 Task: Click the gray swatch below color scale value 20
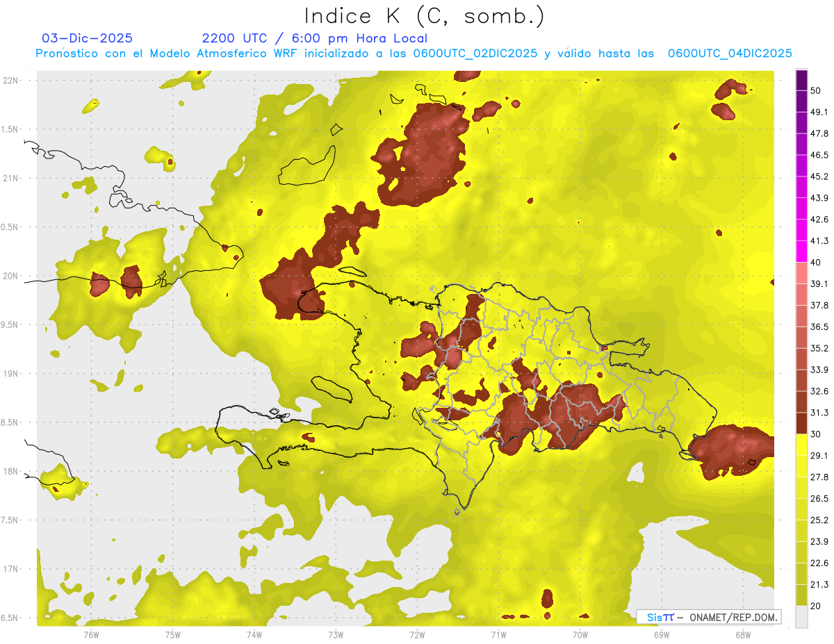click(802, 616)
